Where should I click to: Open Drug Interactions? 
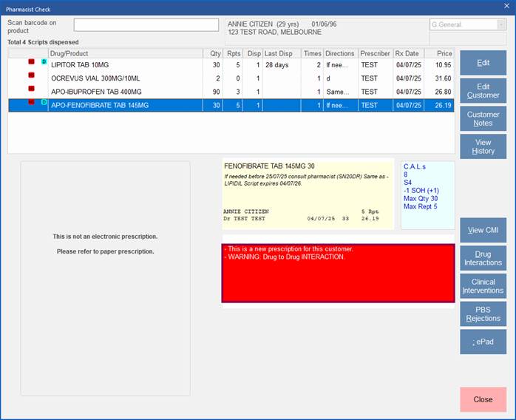point(483,258)
